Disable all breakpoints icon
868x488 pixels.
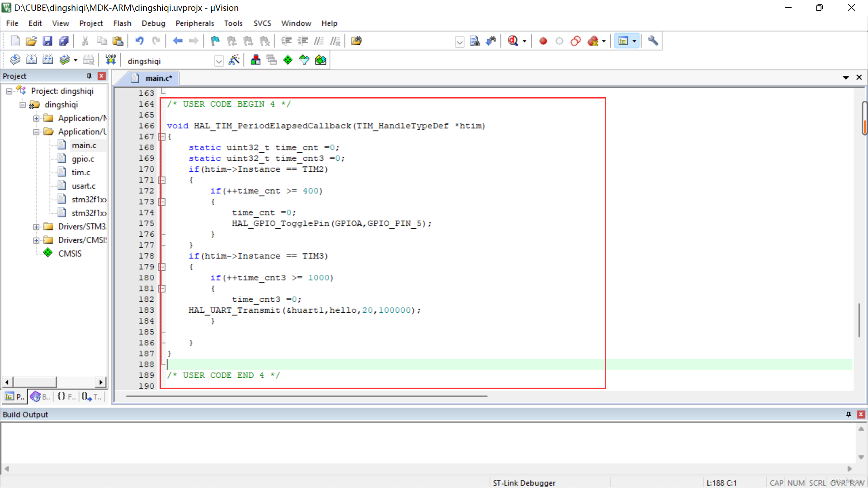click(576, 41)
